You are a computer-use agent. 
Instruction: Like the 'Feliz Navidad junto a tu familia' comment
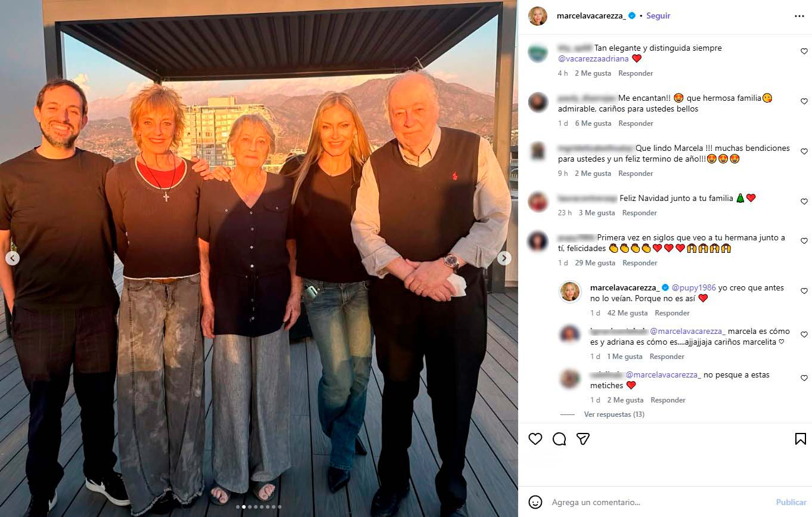804,202
